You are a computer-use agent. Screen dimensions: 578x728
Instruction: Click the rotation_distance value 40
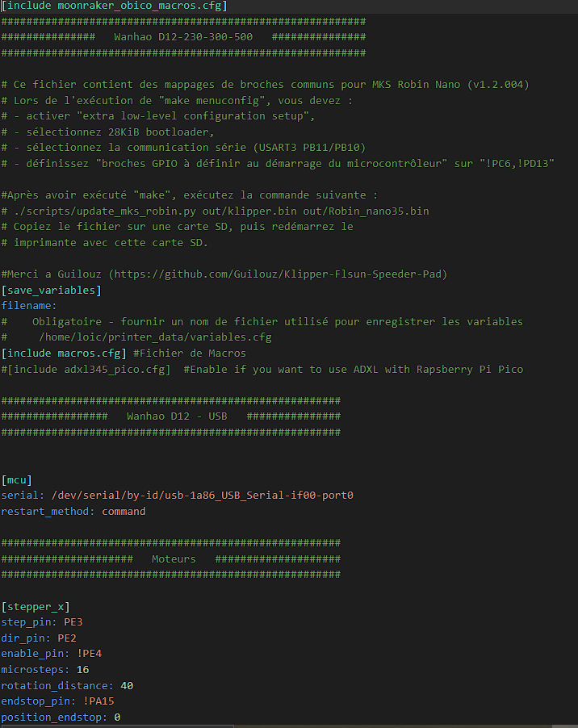(x=127, y=685)
